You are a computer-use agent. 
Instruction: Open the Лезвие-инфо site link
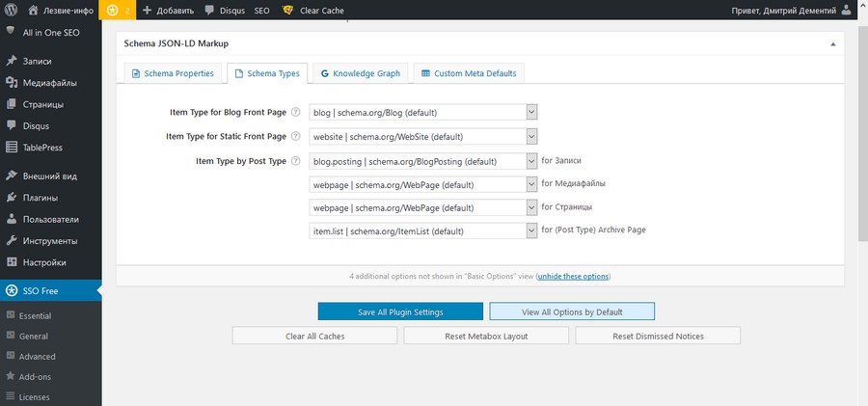click(61, 11)
